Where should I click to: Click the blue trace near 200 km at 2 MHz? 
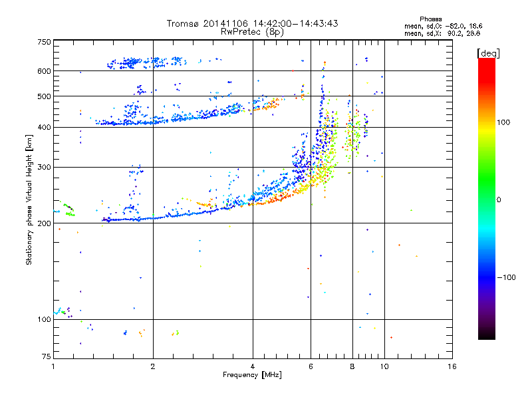coord(154,218)
